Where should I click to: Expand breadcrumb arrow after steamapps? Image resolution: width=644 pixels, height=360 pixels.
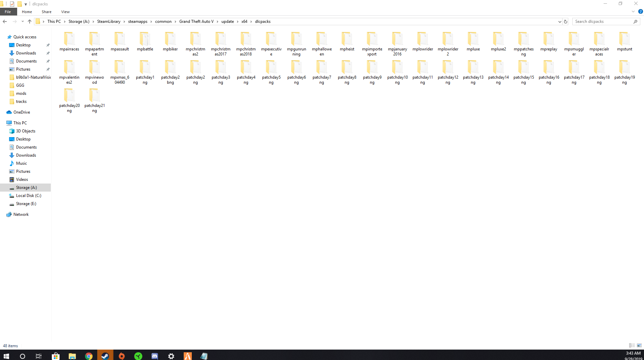[x=151, y=22]
